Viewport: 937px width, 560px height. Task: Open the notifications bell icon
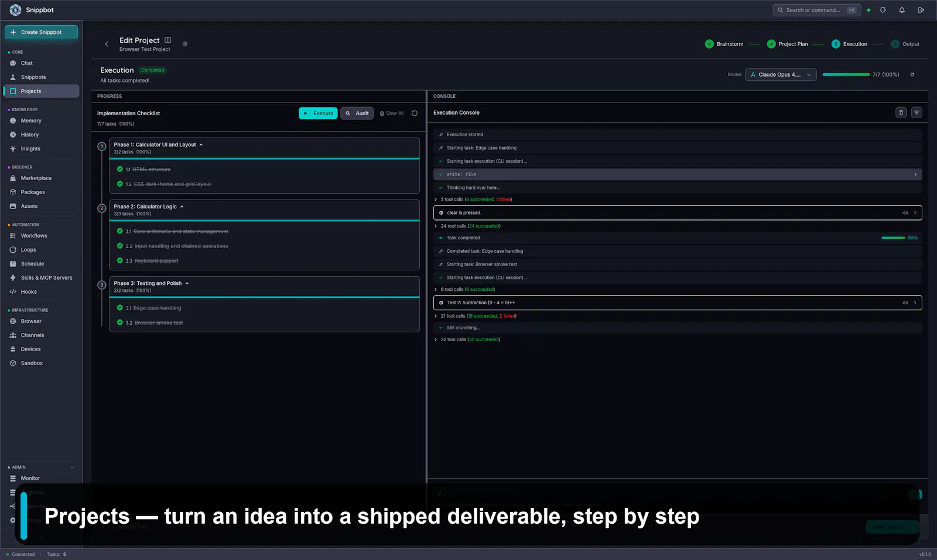point(902,10)
